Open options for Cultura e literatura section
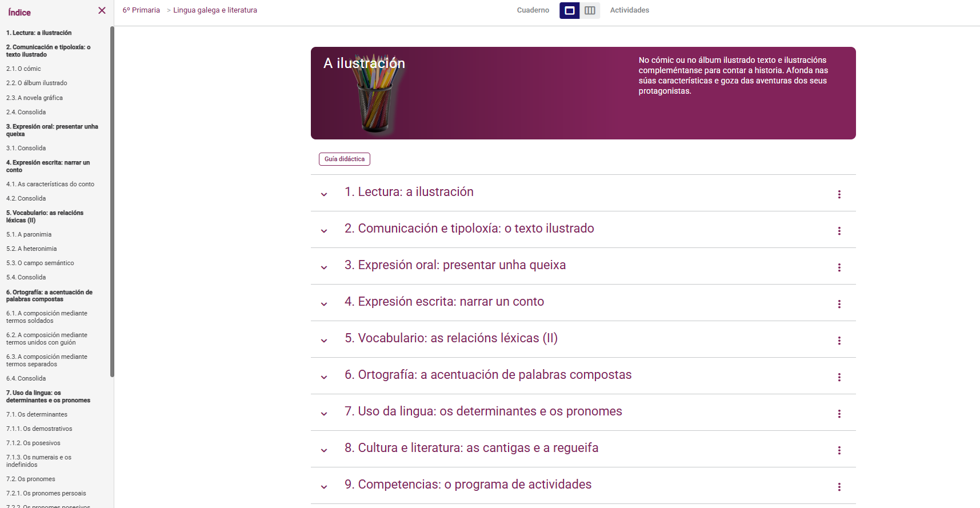Image resolution: width=980 pixels, height=508 pixels. [839, 450]
